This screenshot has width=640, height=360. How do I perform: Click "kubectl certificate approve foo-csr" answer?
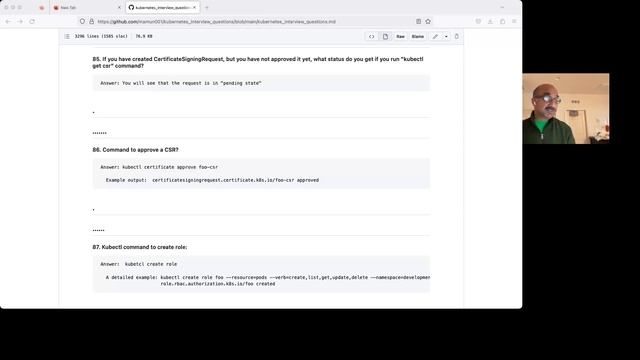(170, 167)
